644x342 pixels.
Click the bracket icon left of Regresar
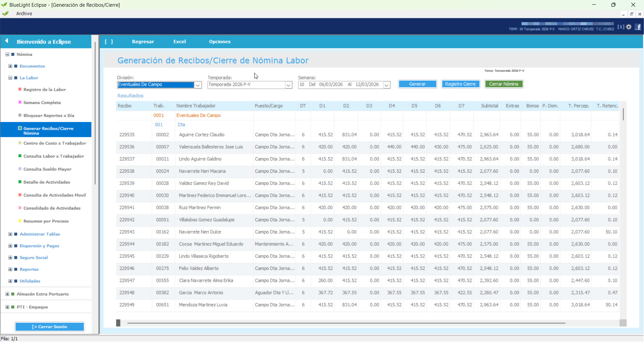click(109, 42)
